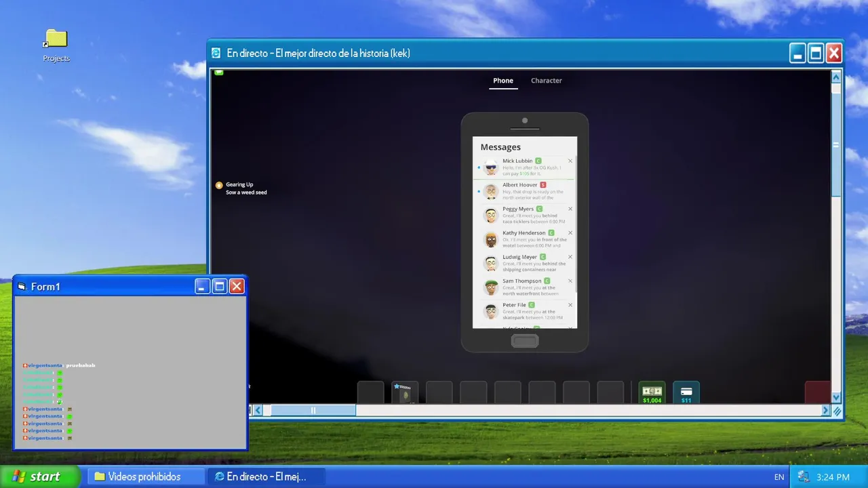Image resolution: width=868 pixels, height=488 pixels.
Task: Click the Gearing Up quest star icon
Action: [219, 185]
